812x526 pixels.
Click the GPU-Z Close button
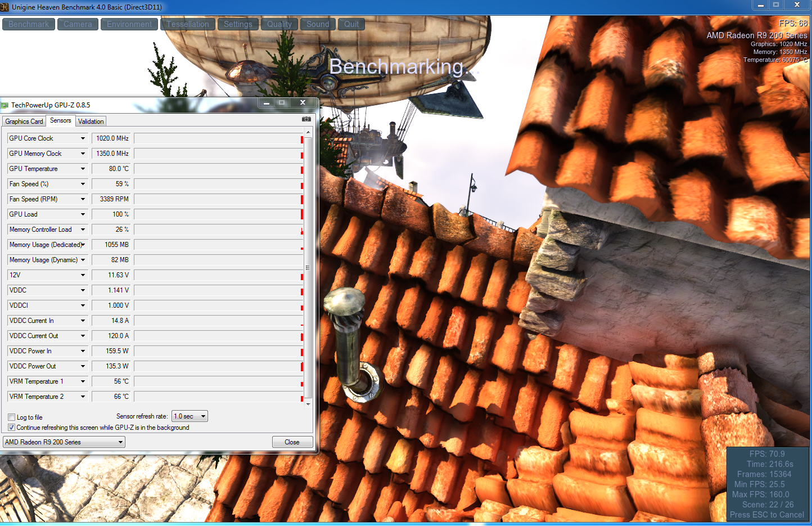292,442
